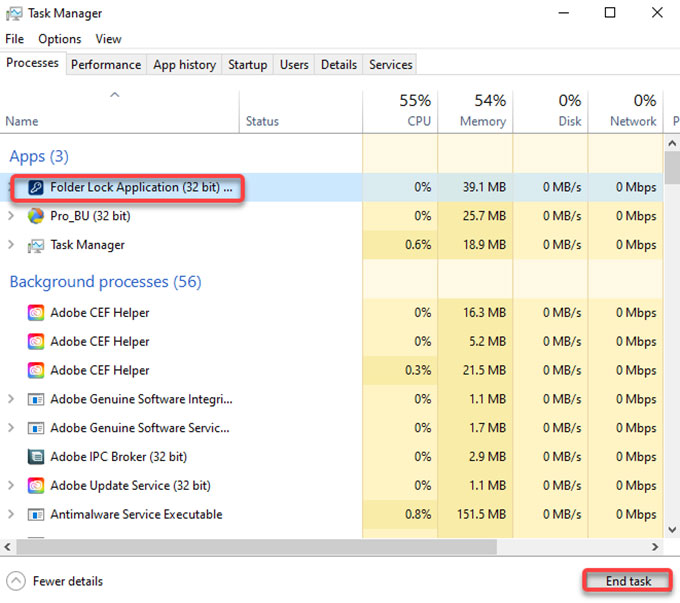
Task: Click the Background processes (56) heading
Action: 105,282
